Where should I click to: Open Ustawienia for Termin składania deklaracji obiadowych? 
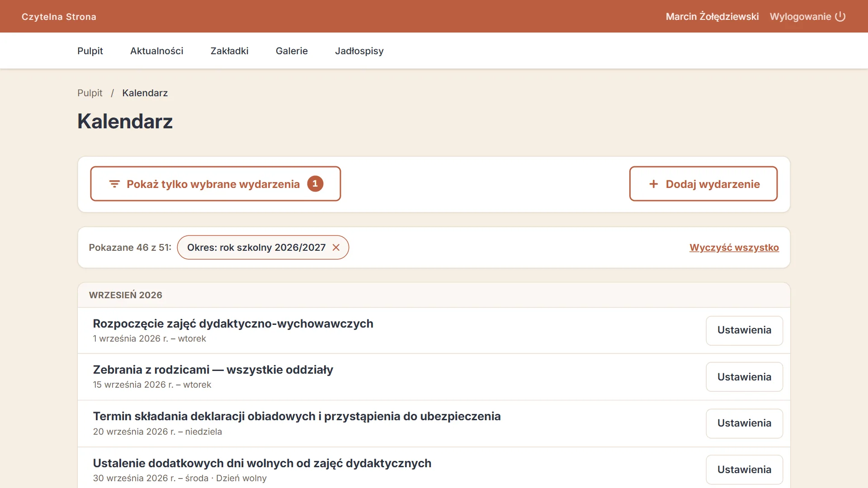coord(744,423)
